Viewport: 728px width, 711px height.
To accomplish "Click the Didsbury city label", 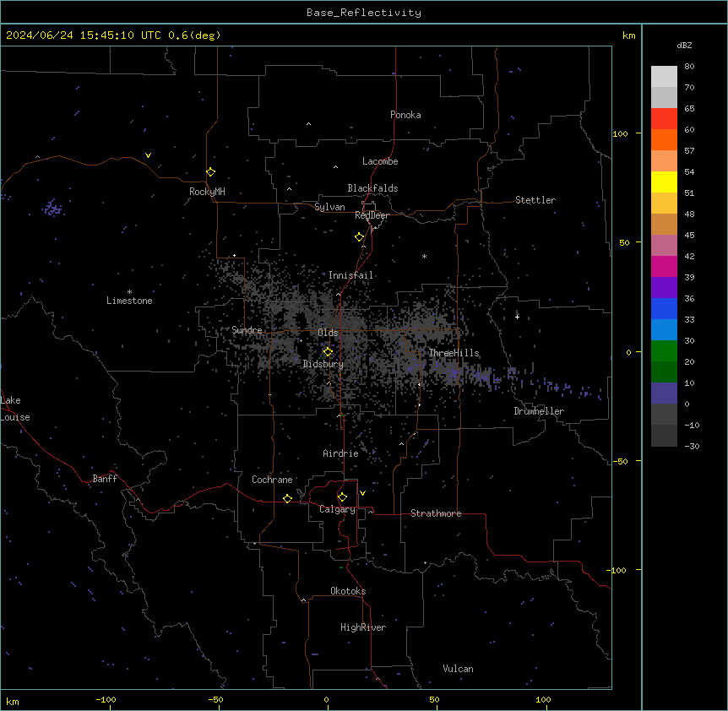I will pyautogui.click(x=323, y=364).
